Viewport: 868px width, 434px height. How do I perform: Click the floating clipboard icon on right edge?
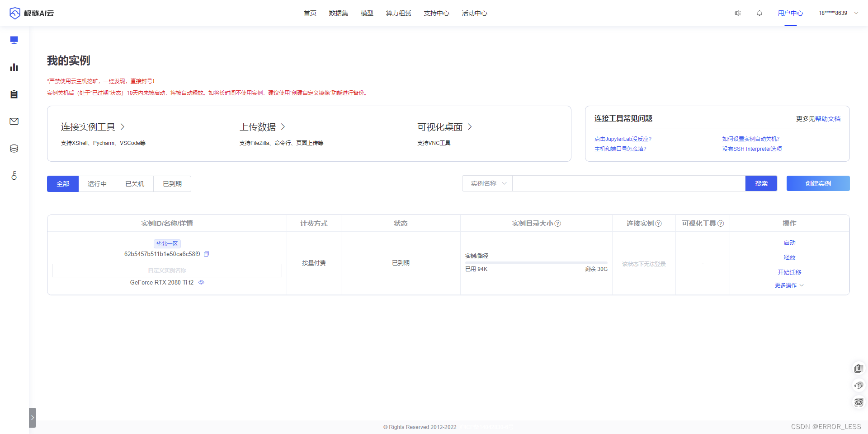[859, 369]
